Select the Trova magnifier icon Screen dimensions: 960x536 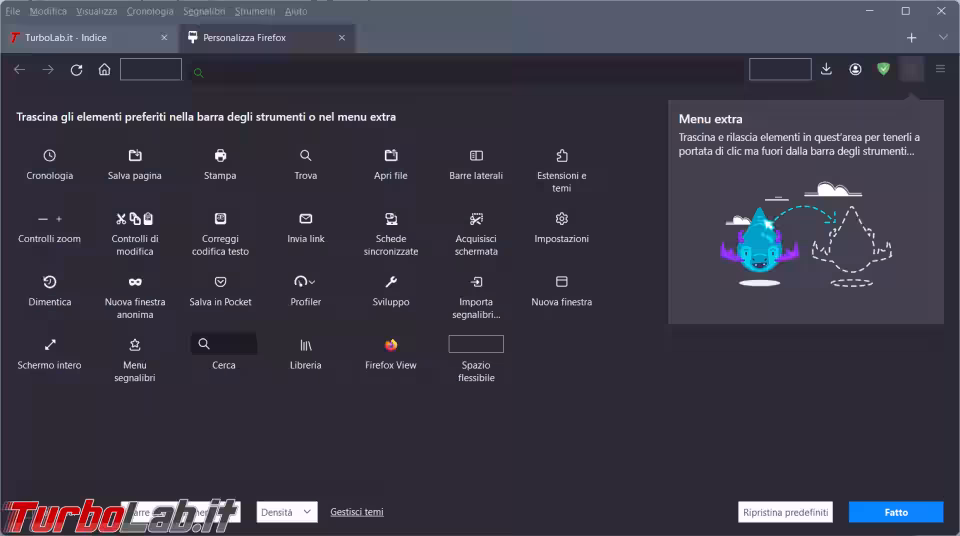[306, 156]
